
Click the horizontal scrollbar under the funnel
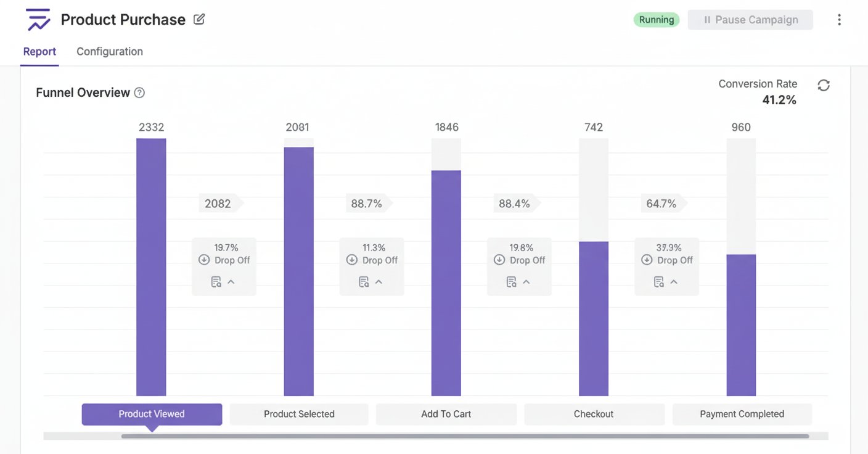click(465, 436)
